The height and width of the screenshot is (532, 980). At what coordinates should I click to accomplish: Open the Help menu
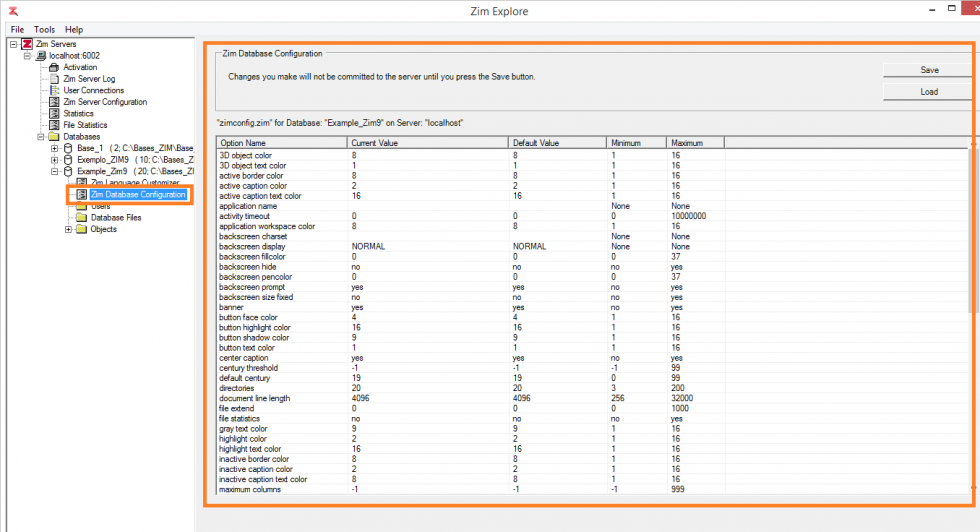(74, 29)
